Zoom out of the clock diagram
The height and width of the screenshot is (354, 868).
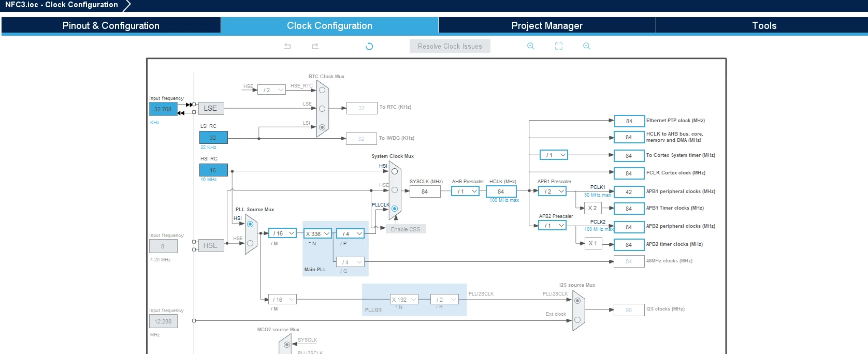point(587,46)
